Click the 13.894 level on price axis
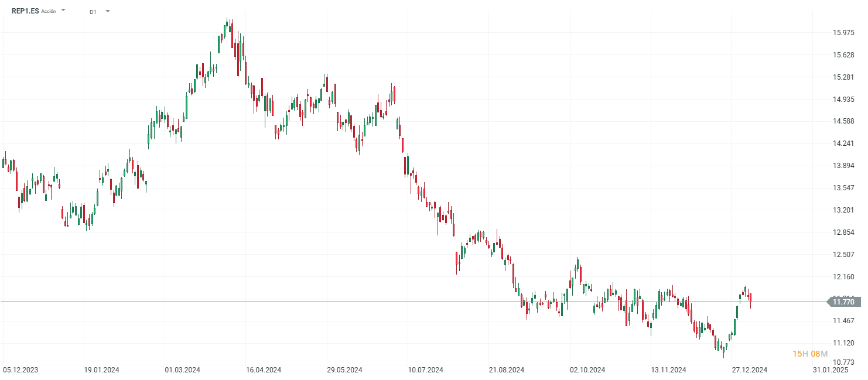Viewport: 868px width, 380px height. click(843, 166)
